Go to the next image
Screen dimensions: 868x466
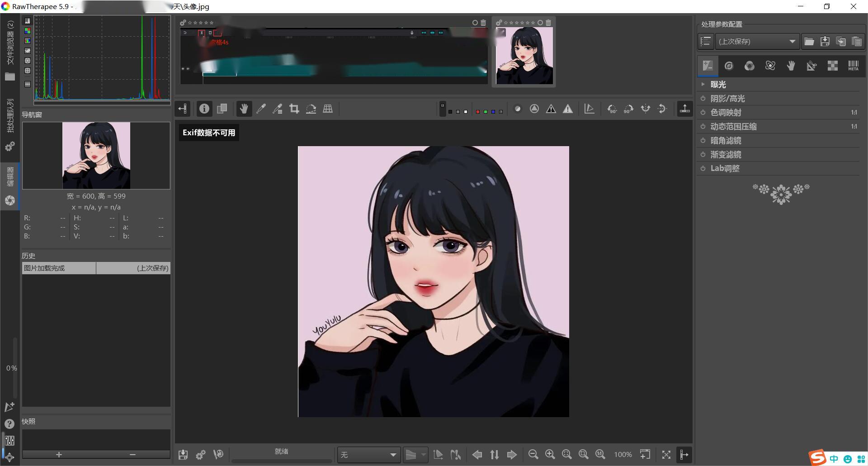pos(512,455)
